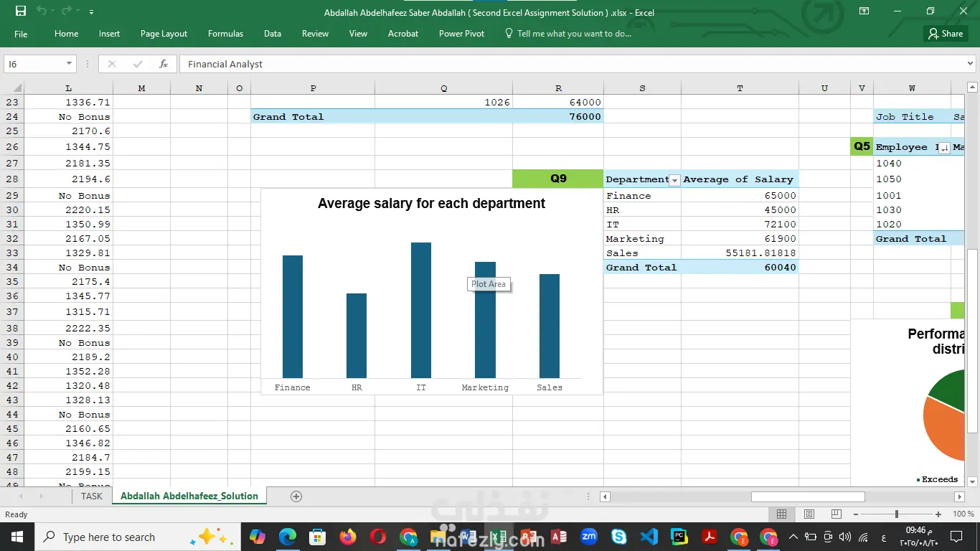Viewport: 980px width, 551px height.
Task: Open Visual Studio Code from taskbar
Action: tap(648, 537)
